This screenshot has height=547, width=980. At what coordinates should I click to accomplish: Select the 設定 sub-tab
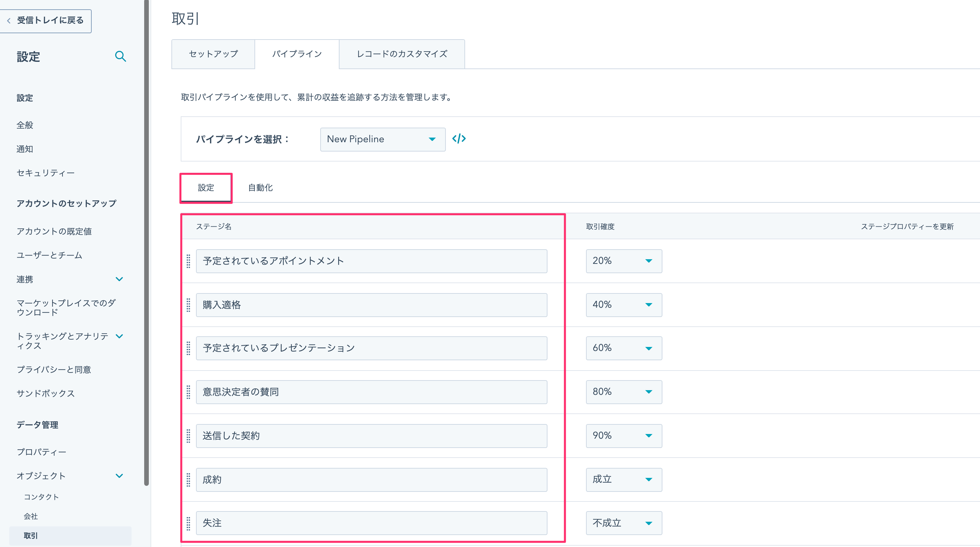tap(206, 188)
